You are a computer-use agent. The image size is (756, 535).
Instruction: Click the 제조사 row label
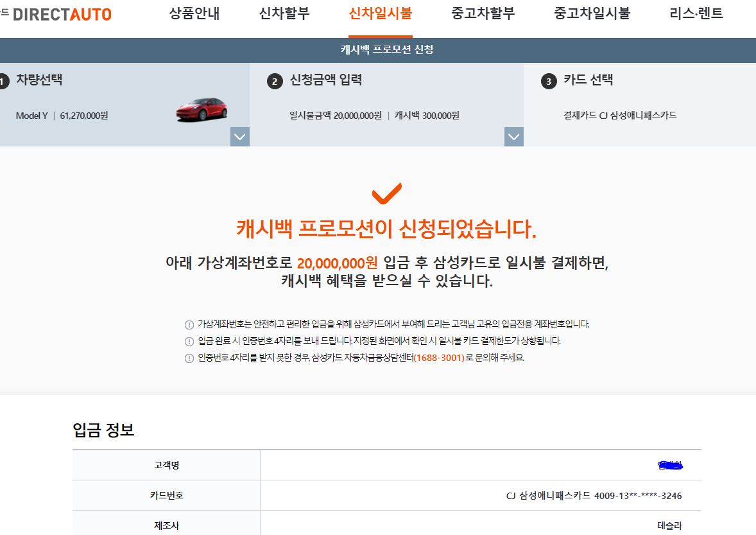pyautogui.click(x=167, y=526)
